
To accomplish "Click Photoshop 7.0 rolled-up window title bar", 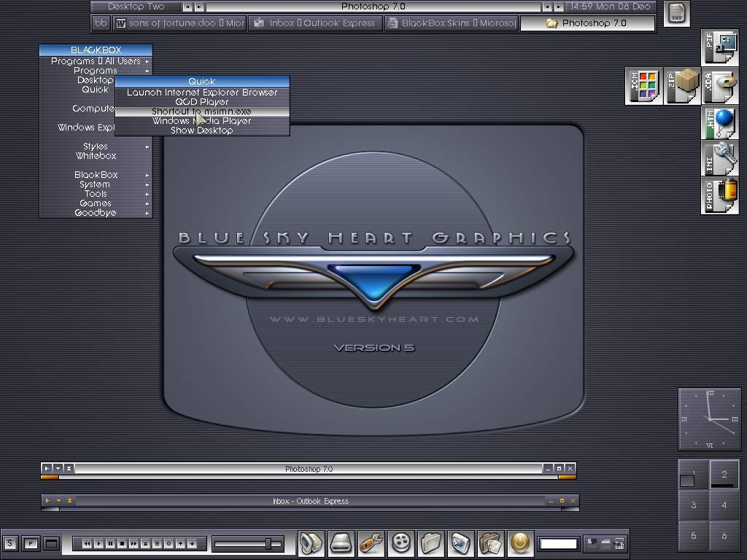I will coord(309,469).
